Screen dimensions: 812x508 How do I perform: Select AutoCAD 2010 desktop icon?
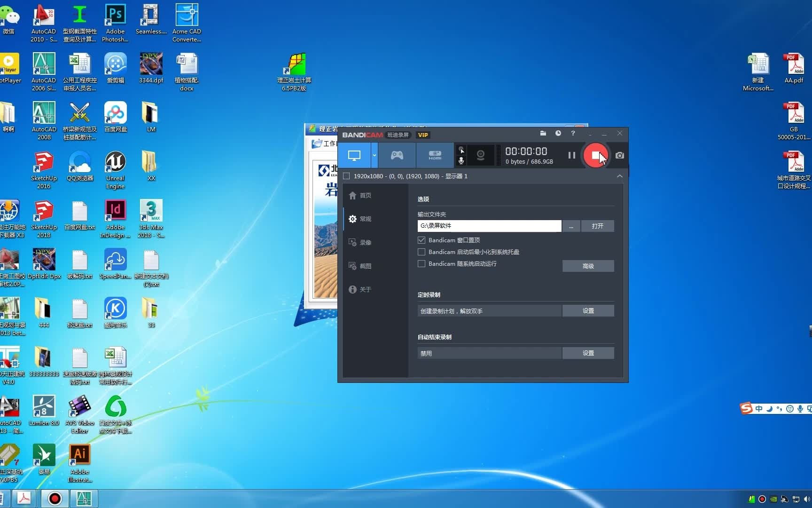click(x=44, y=23)
